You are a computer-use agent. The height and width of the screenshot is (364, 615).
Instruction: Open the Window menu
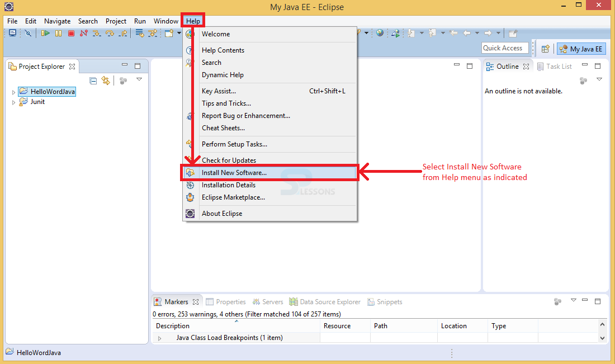tap(166, 21)
